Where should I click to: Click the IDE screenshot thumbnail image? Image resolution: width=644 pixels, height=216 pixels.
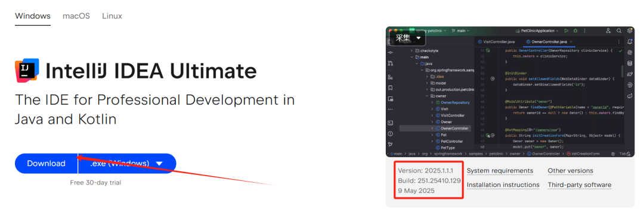(x=510, y=92)
